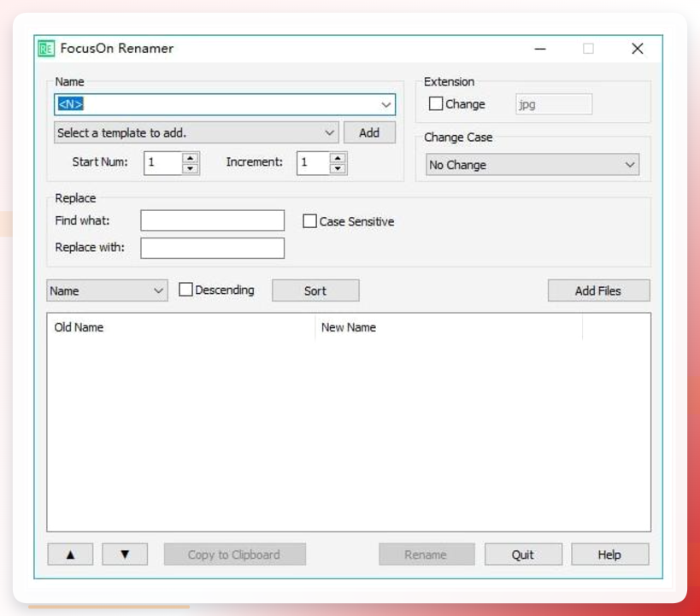The height and width of the screenshot is (616, 700).
Task: Focus the Find what text field
Action: point(213,220)
